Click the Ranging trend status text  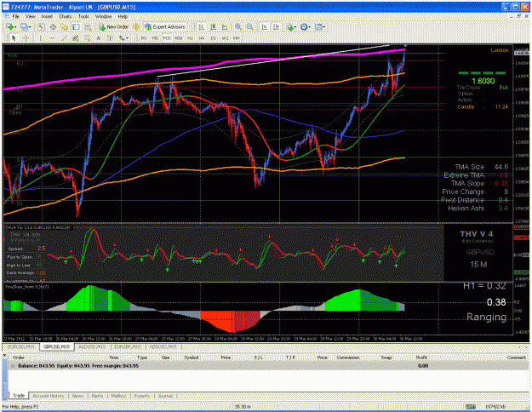point(487,317)
